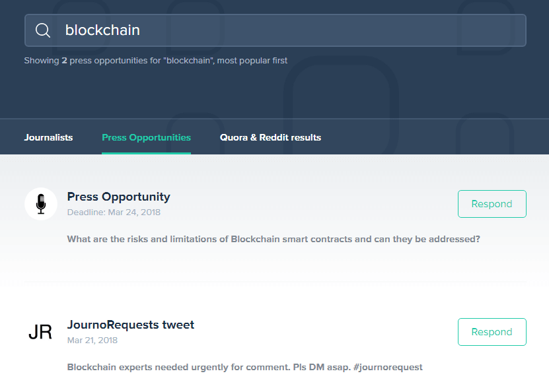Click most popular first sorting text
This screenshot has height=392, width=549.
(x=252, y=61)
